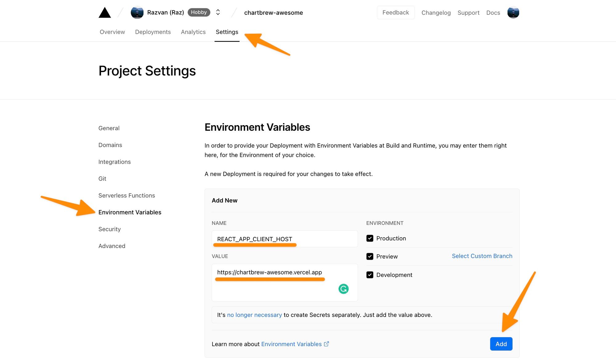Click the external link icon beside Environment Variables
Image resolution: width=616 pixels, height=364 pixels.
point(326,344)
